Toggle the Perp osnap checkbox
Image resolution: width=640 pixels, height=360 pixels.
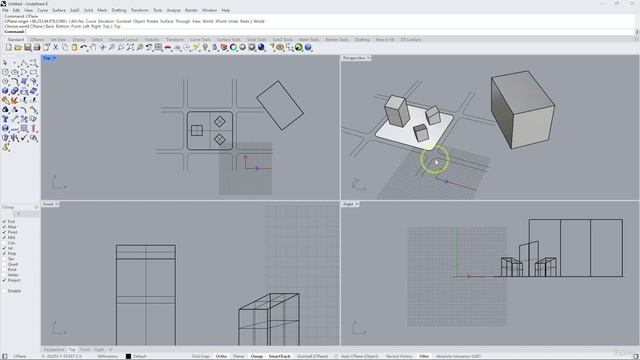(x=4, y=253)
